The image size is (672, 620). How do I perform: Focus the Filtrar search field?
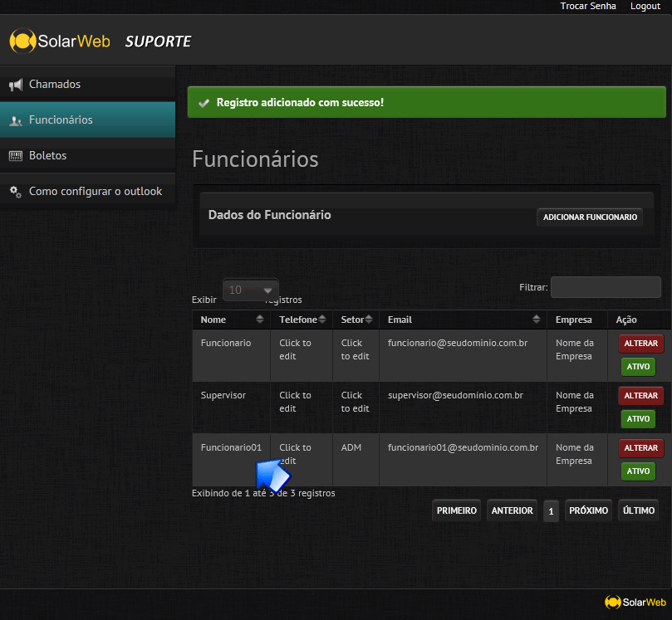coord(606,287)
